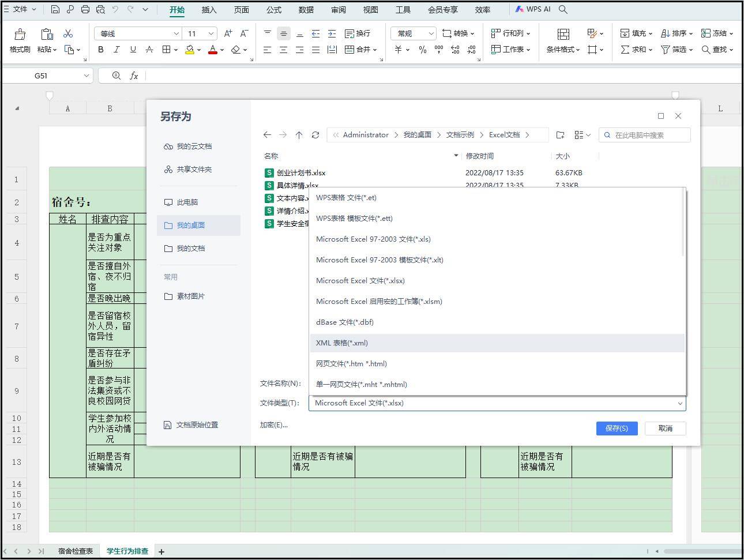Add a new sheet with plus icon
This screenshot has width=744, height=560.
(x=161, y=552)
